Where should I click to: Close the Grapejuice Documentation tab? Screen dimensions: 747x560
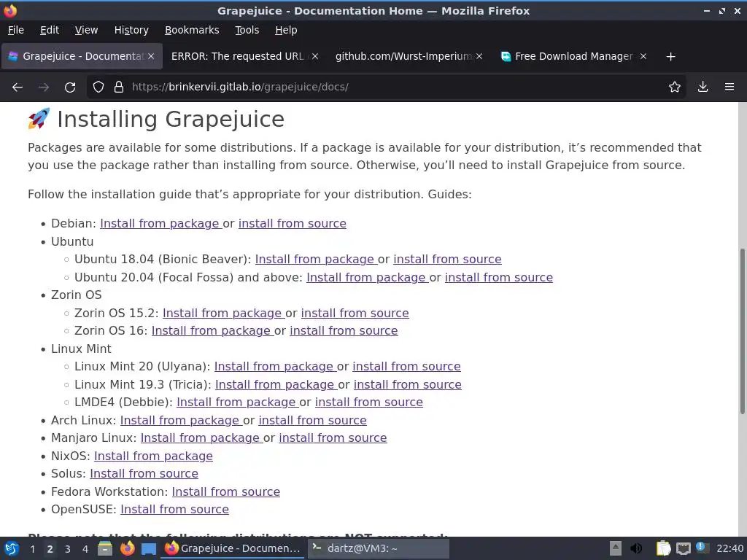[151, 56]
